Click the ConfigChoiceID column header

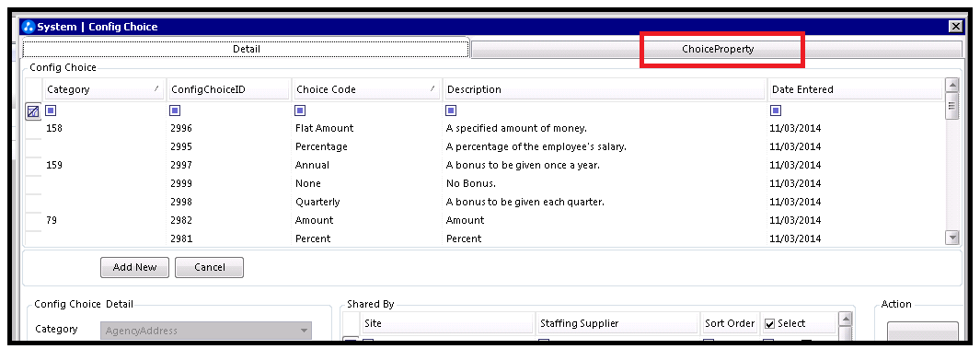(x=229, y=89)
